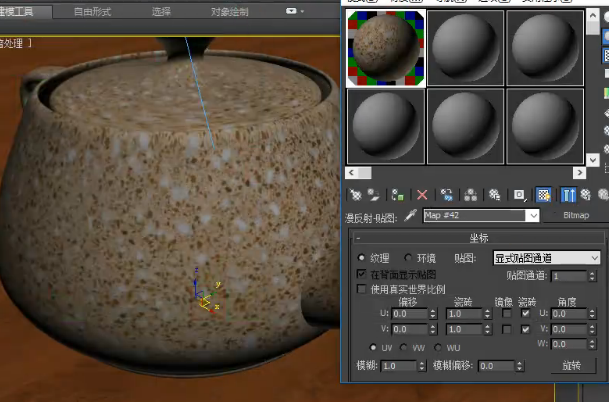Image resolution: width=609 pixels, height=402 pixels.
Task: Select the first textured material sample sphere
Action: tap(386, 48)
